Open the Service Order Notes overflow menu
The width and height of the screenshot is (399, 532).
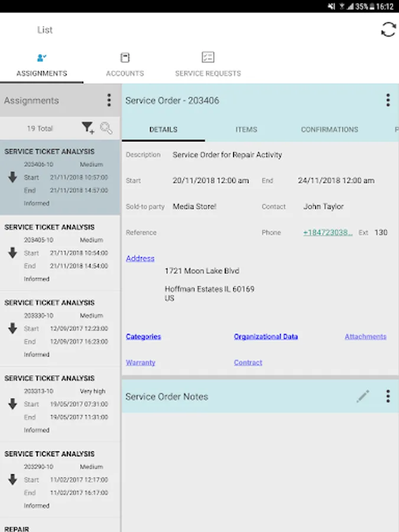tap(388, 396)
